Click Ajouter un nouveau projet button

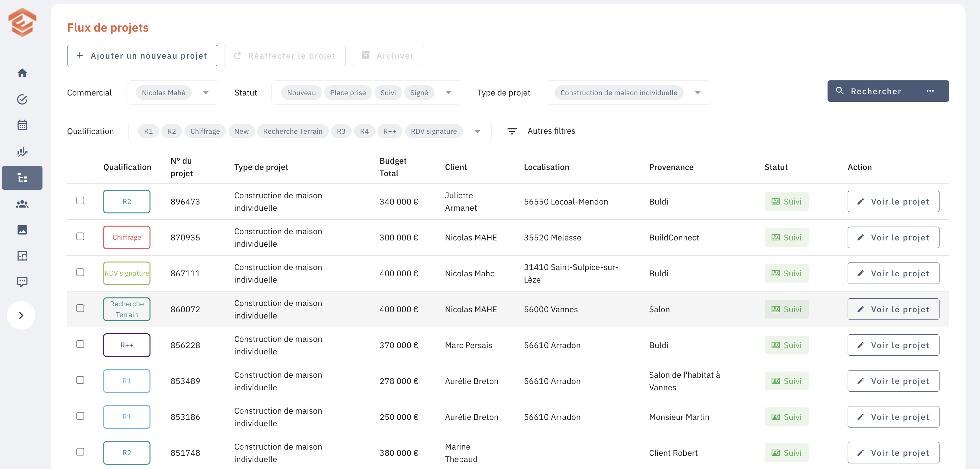(x=142, y=56)
